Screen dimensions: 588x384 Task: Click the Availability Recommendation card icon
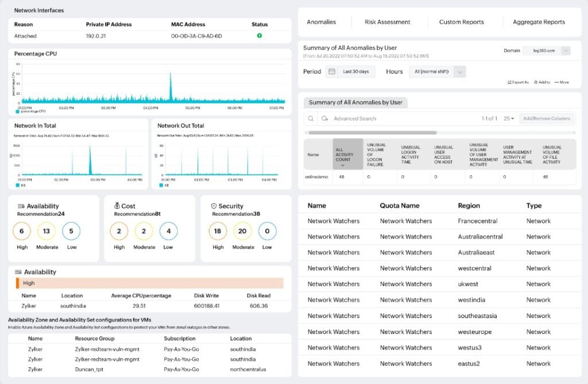tap(21, 206)
